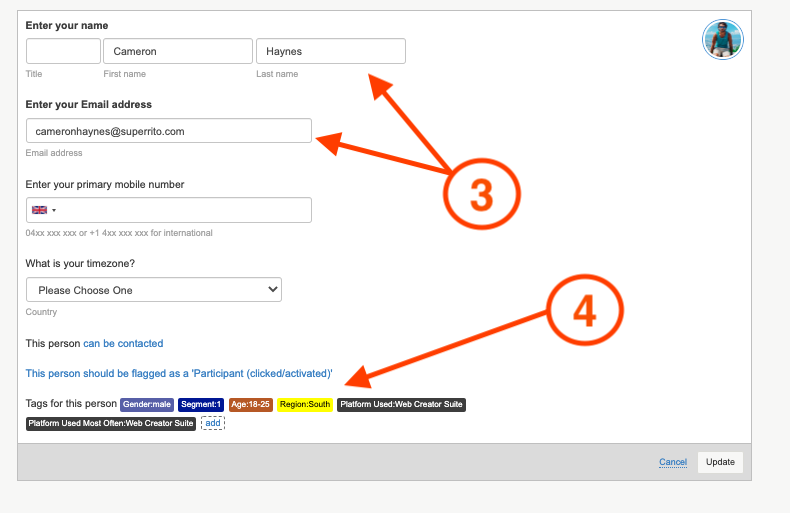Click the Update button
This screenshot has width=790, height=513.
click(720, 462)
